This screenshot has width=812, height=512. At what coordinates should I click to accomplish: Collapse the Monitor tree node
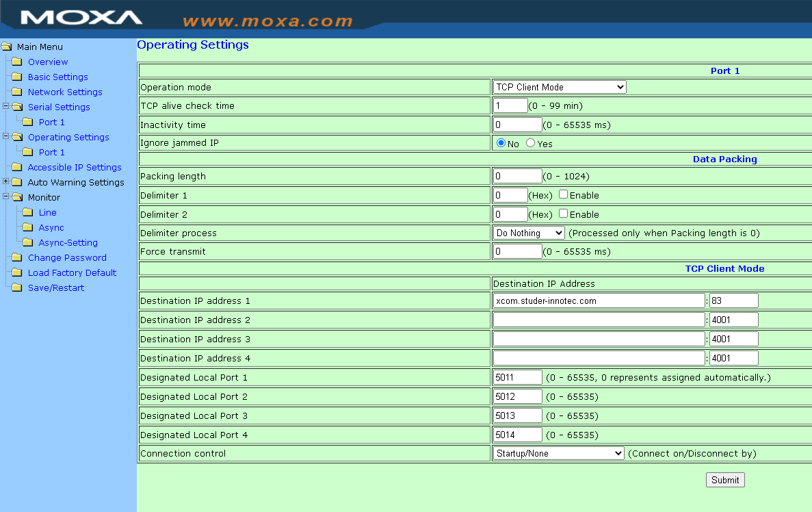[5, 196]
